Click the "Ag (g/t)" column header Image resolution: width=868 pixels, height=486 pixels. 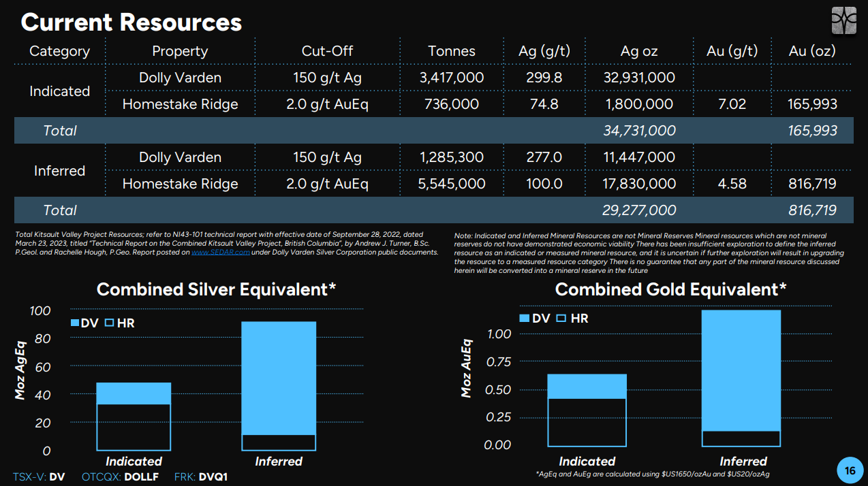coord(544,51)
